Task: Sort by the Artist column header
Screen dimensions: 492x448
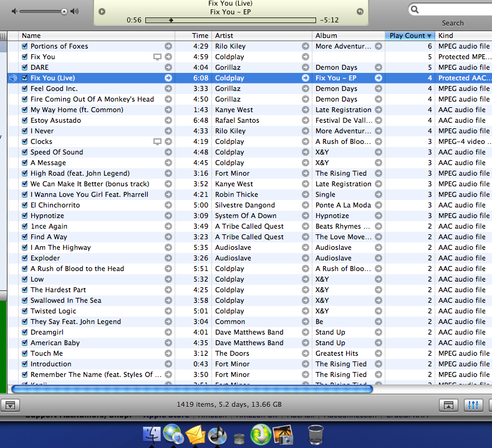Action: coord(262,36)
